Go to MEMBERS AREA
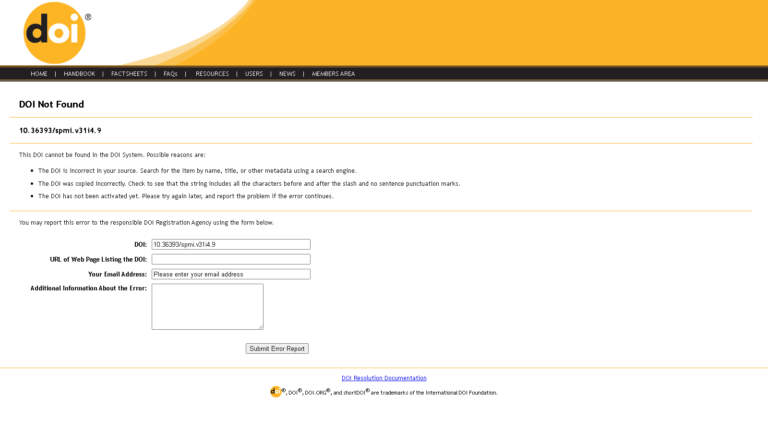Screen dimensions: 768x432 click(x=333, y=74)
